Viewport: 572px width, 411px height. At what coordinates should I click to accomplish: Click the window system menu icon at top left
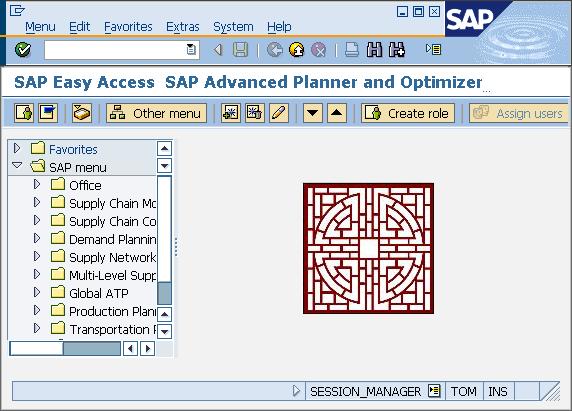[x=17, y=11]
